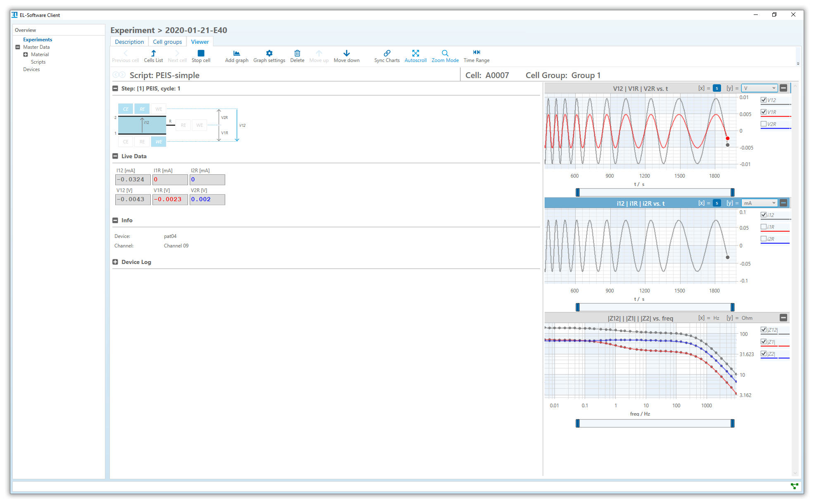814x504 pixels.
Task: Click the i12 | i1R | i2R vs. t chart title
Action: (x=641, y=203)
